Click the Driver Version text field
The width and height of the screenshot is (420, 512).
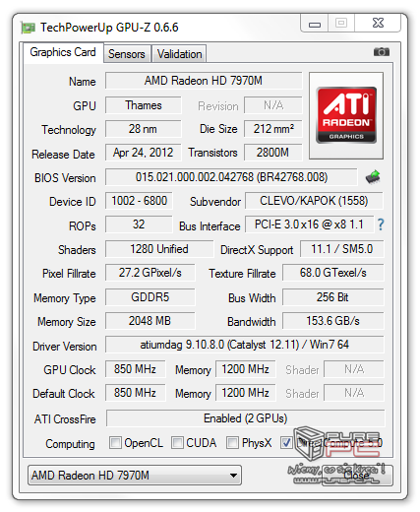pos(245,345)
